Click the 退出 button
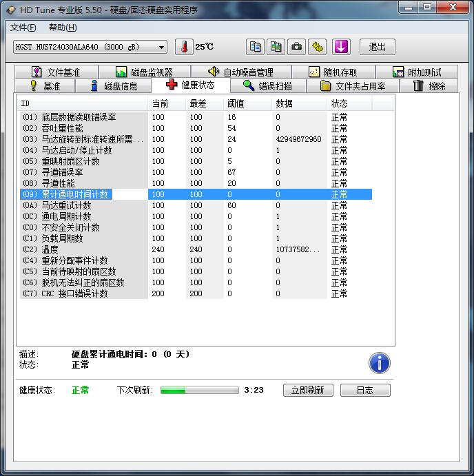Viewport: 474px width, 476px height. [378, 47]
